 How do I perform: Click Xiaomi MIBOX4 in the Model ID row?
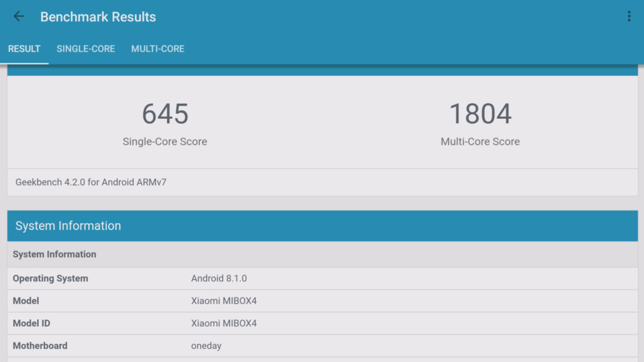click(x=224, y=323)
